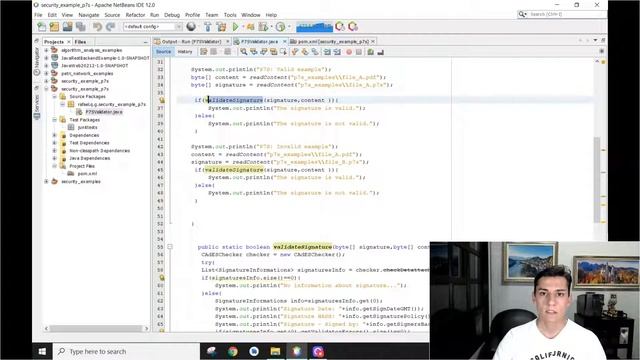Click the Uncomment lines icon in editor toolbar
This screenshot has width=640, height=360.
click(380, 52)
